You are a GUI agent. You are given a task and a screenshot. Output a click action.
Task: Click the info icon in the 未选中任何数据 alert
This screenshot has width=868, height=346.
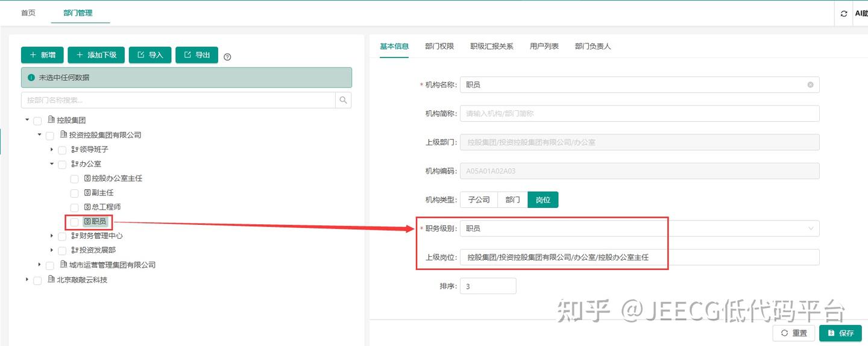[31, 78]
